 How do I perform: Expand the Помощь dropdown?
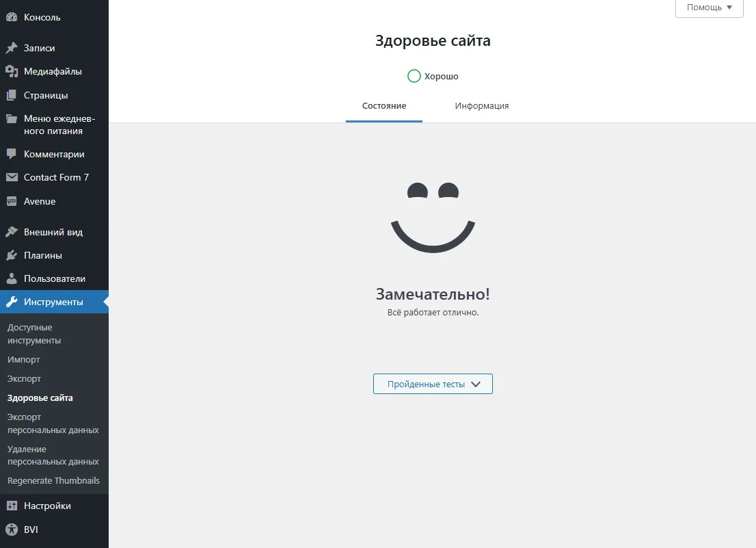click(x=708, y=8)
